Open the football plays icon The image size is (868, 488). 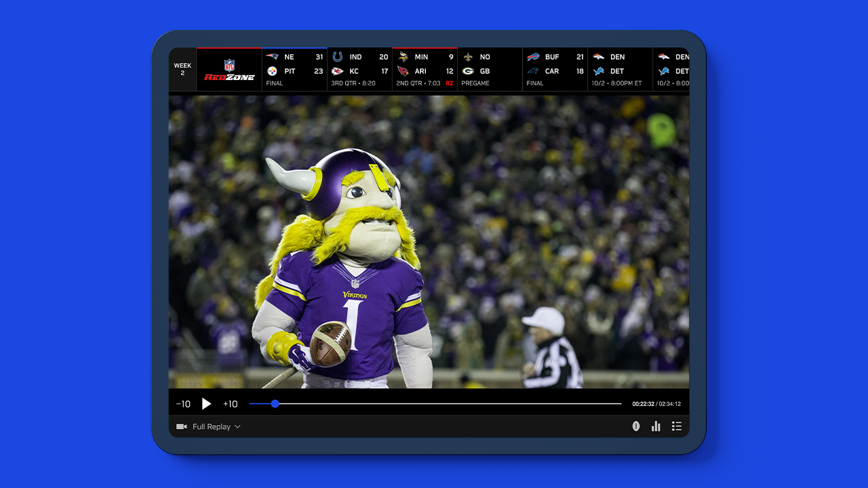[x=636, y=426]
